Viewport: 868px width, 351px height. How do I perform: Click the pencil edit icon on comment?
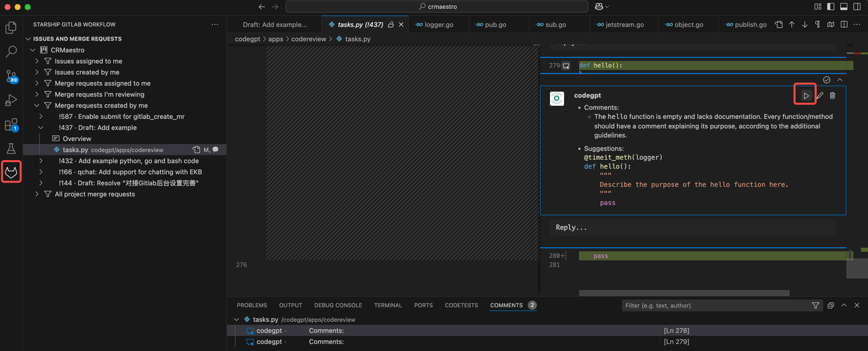819,96
